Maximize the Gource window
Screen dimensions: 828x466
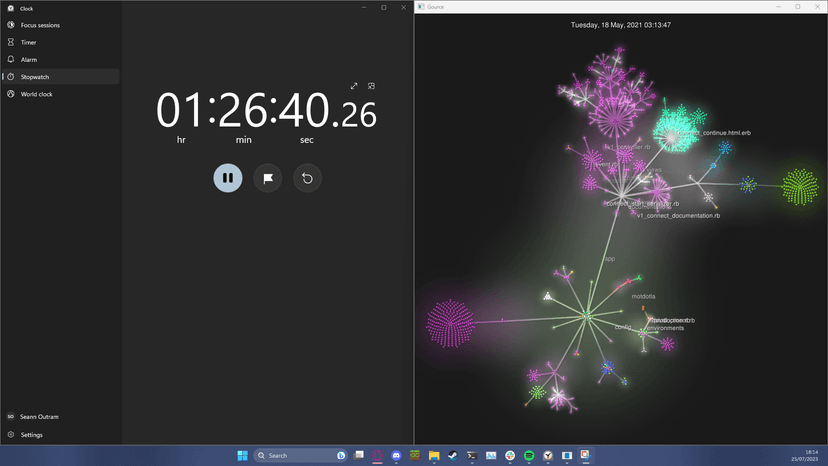pyautogui.click(x=797, y=7)
